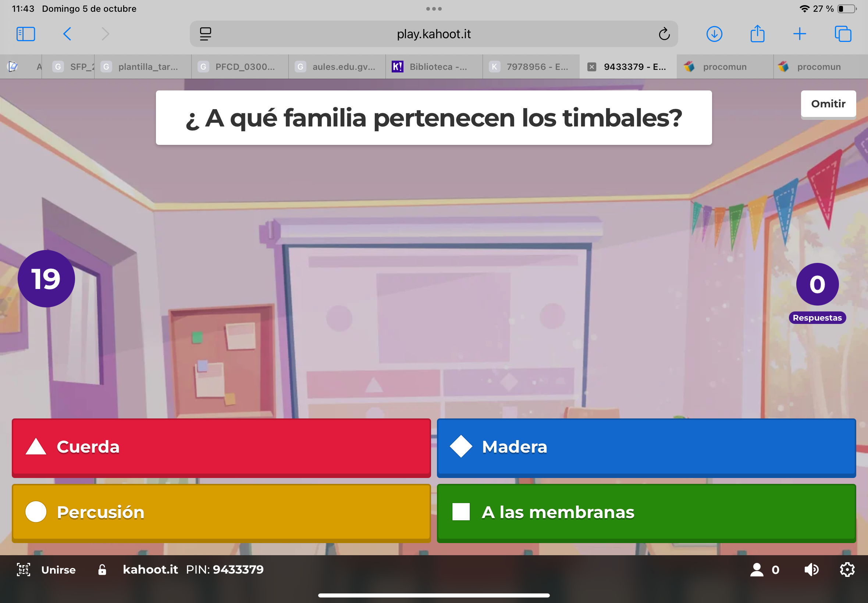Screen dimensions: 868x603
Task: Open page reader menu icon in address bar
Action: tap(206, 34)
